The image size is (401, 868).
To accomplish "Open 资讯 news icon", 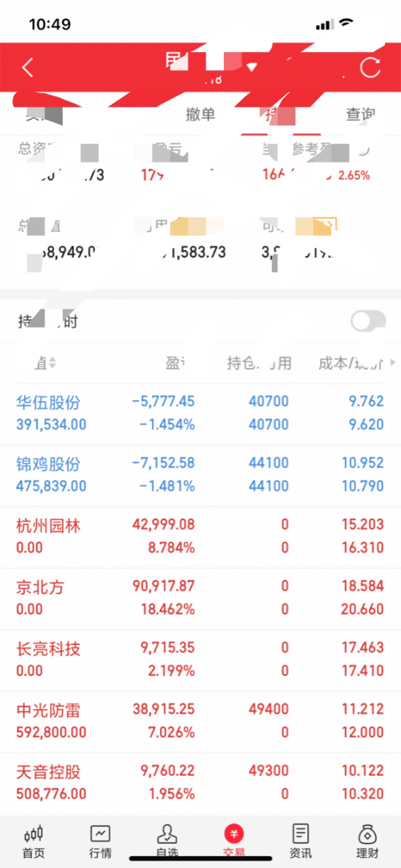I will pyautogui.click(x=301, y=842).
